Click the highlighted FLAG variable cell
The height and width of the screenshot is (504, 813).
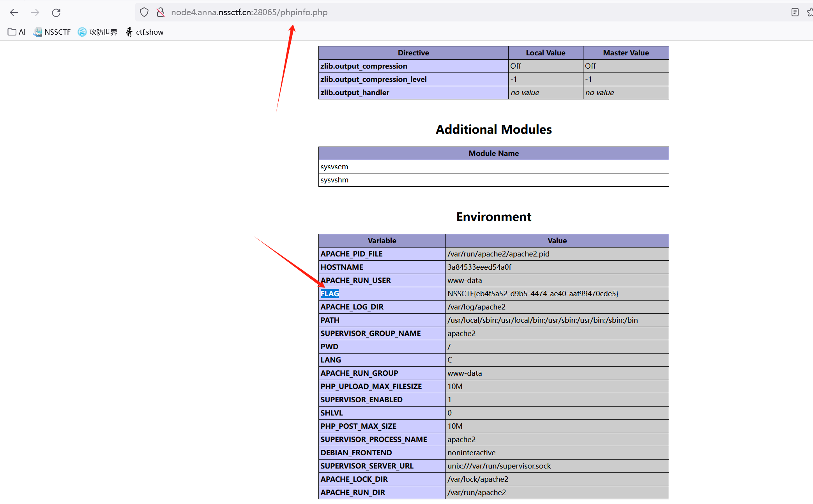330,294
